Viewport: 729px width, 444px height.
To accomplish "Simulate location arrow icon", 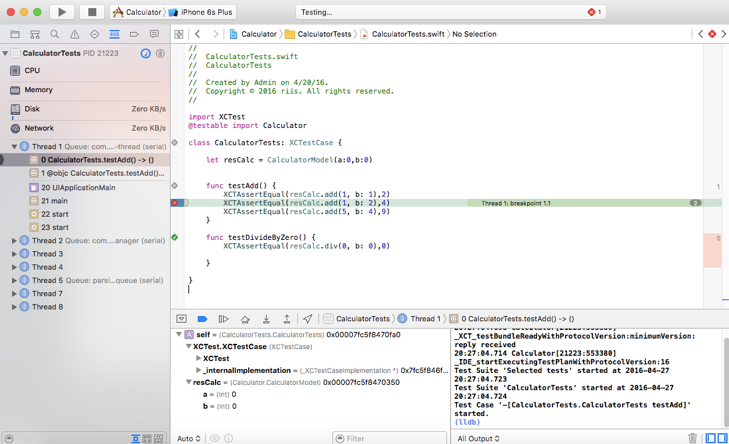I will coord(307,319).
